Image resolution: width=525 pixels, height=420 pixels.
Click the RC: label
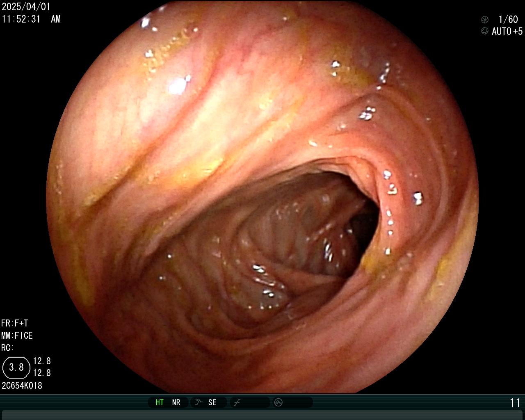7,348
